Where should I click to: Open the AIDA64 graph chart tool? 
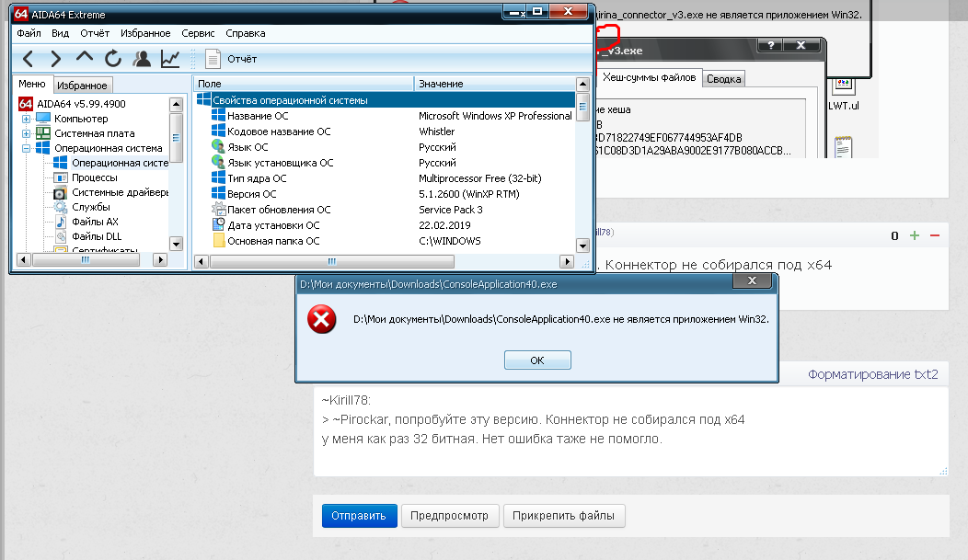point(170,59)
